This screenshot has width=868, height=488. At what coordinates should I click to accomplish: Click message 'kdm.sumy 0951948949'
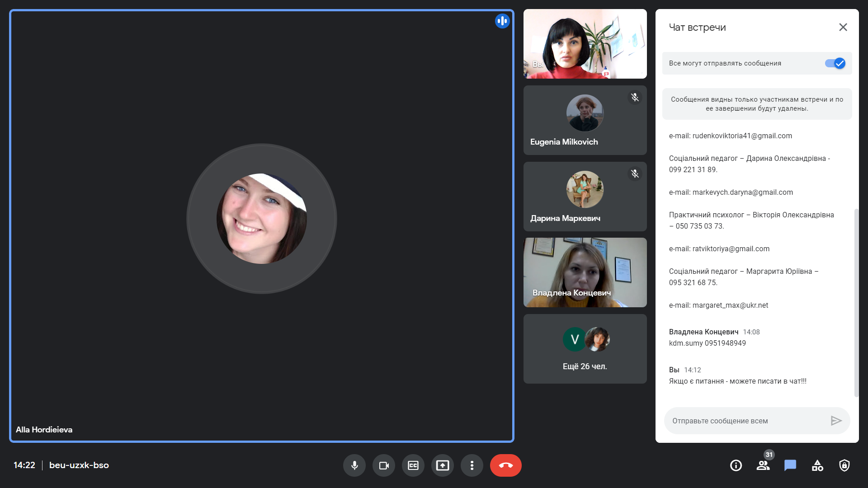coord(708,343)
